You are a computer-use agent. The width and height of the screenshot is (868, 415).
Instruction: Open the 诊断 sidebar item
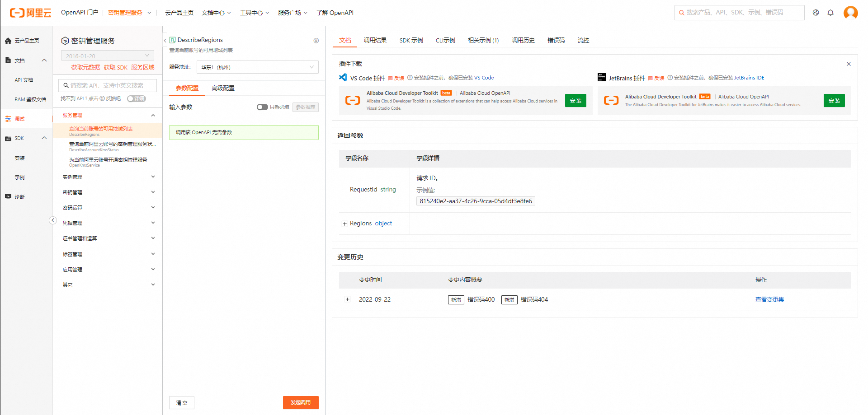[x=26, y=197]
